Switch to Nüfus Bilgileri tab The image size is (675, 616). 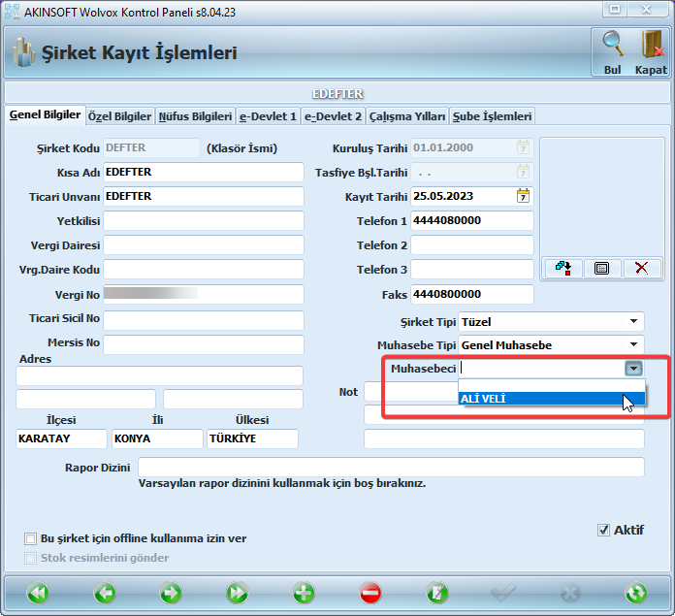[x=195, y=116]
